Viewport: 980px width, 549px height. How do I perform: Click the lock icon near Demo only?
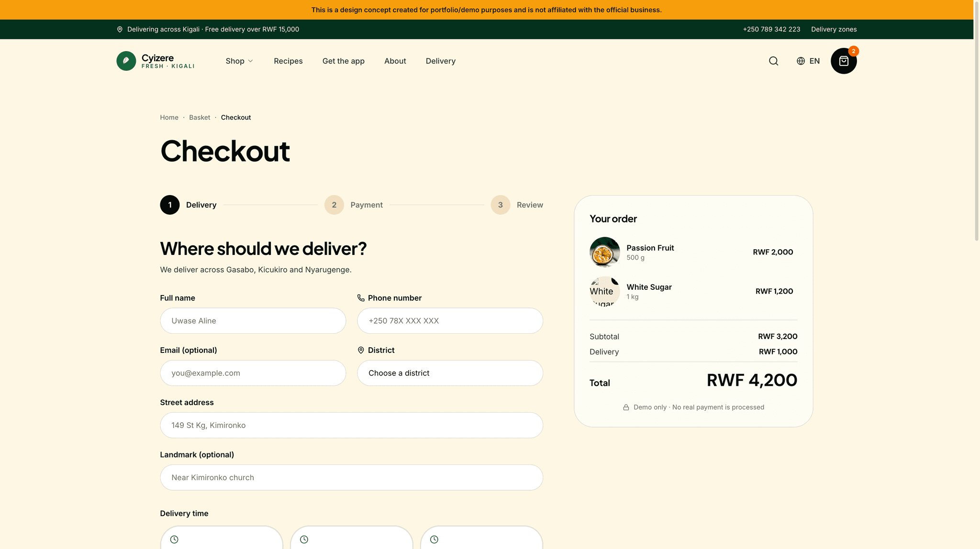tap(626, 407)
